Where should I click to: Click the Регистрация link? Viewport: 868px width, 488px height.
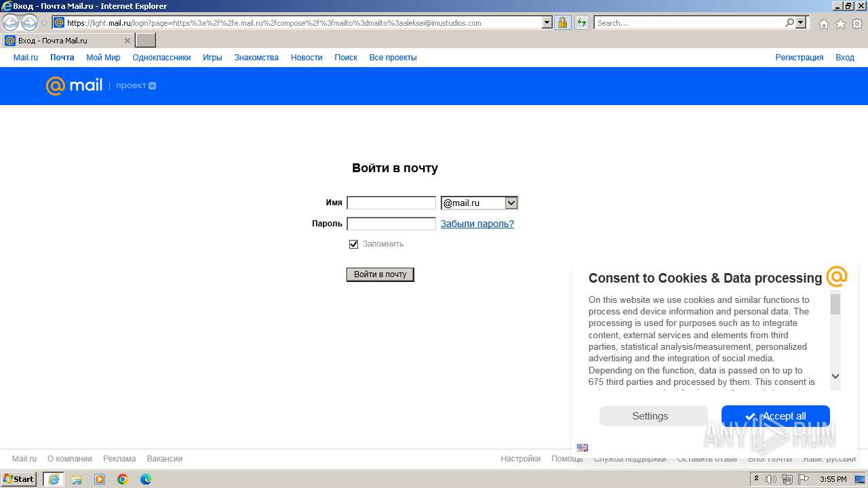(x=800, y=58)
